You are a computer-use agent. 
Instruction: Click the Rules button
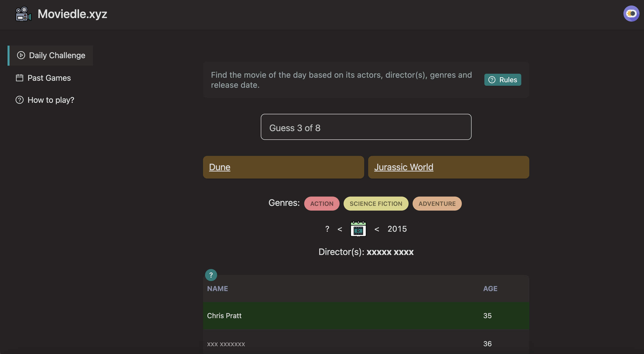[502, 80]
